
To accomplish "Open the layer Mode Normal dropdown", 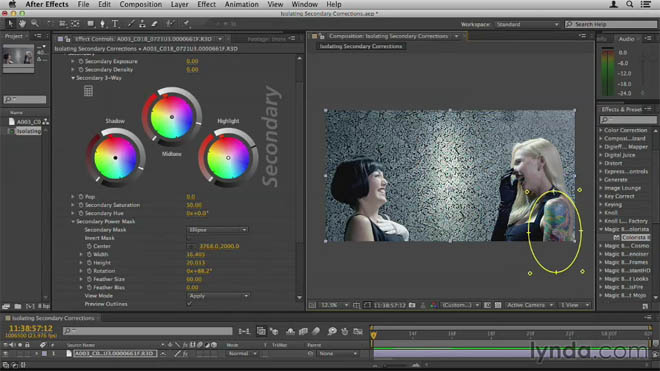I will [242, 354].
